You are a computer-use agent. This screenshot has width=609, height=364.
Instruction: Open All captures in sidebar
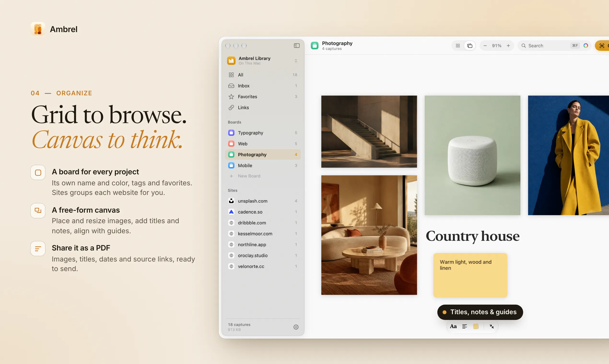[x=263, y=75]
